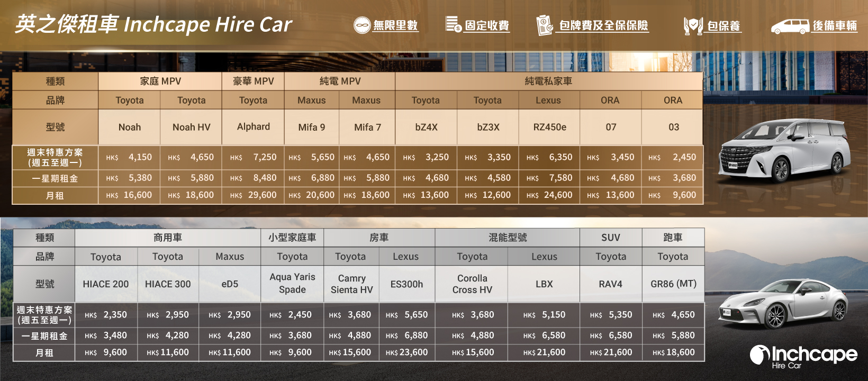
Task: Click the Corolla Cross HV model cell
Action: 472,284
